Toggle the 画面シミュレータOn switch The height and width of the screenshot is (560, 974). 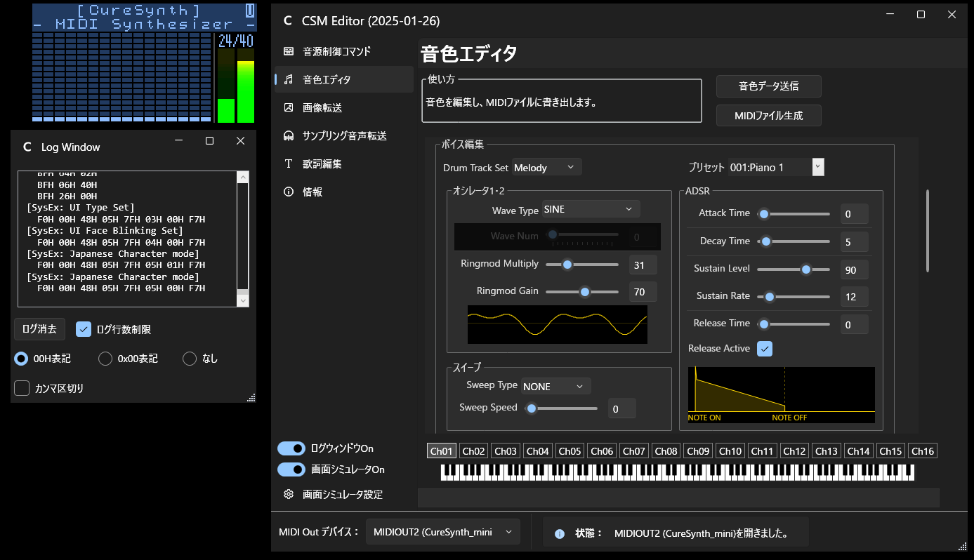291,469
